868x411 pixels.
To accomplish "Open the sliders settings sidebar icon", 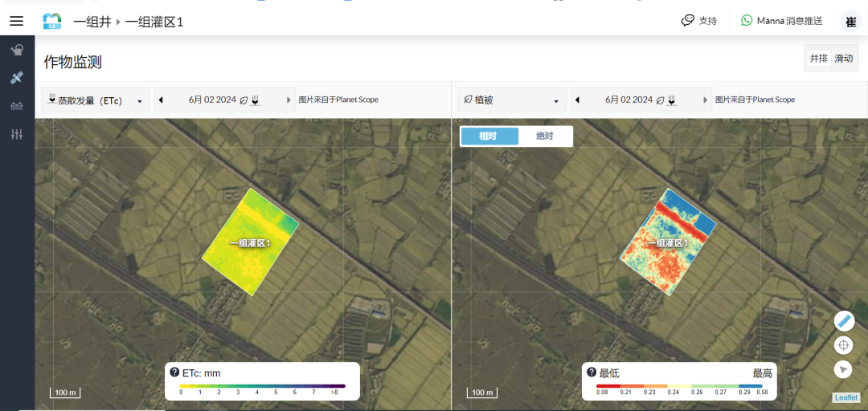I will (17, 134).
